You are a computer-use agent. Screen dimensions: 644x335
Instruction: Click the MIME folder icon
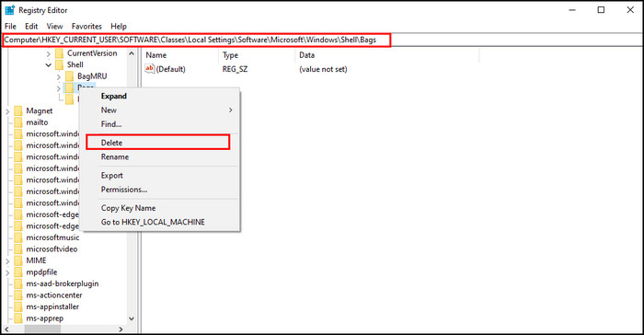pyautogui.click(x=18, y=260)
